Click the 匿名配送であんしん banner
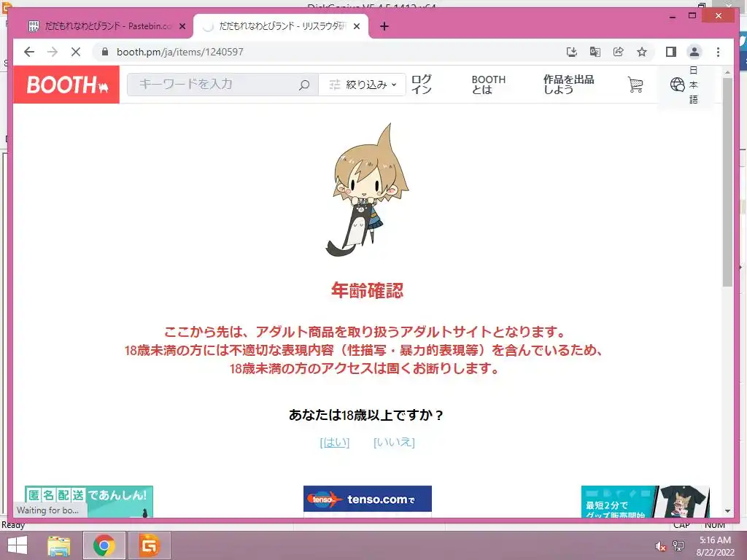 (x=88, y=502)
